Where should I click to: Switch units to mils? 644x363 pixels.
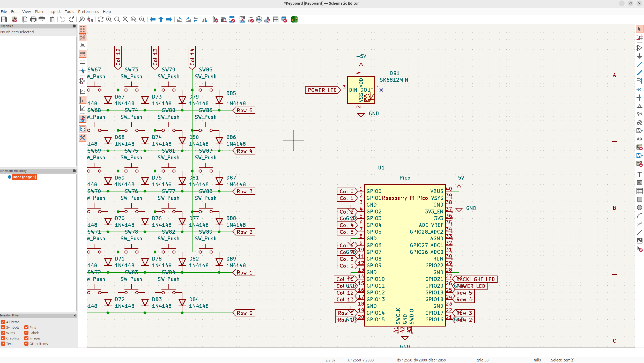83,54
